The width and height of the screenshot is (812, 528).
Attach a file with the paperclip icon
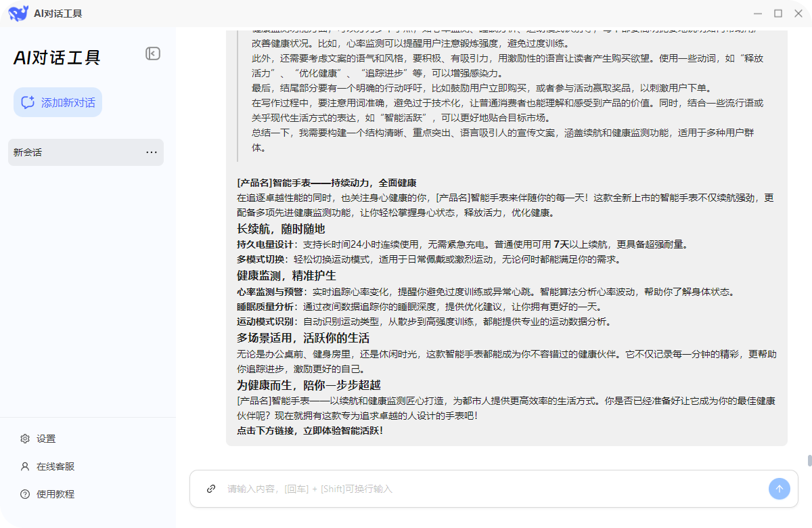point(211,489)
